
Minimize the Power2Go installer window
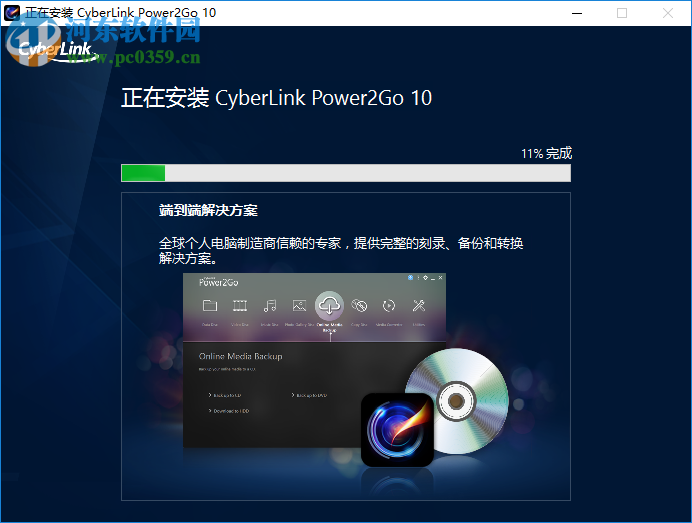pos(576,13)
